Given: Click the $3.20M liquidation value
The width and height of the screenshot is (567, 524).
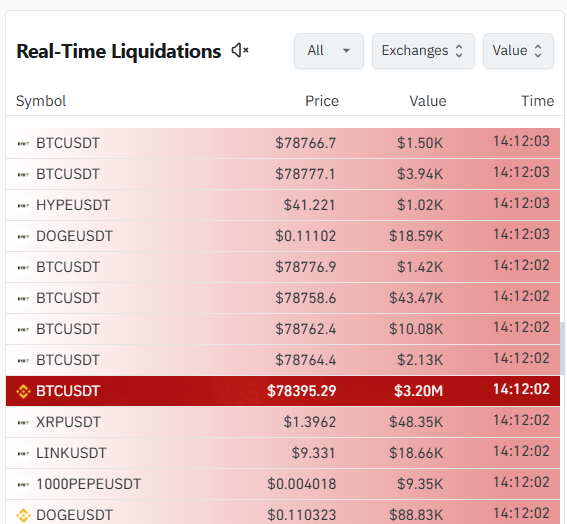Looking at the screenshot, I should tap(418, 391).
